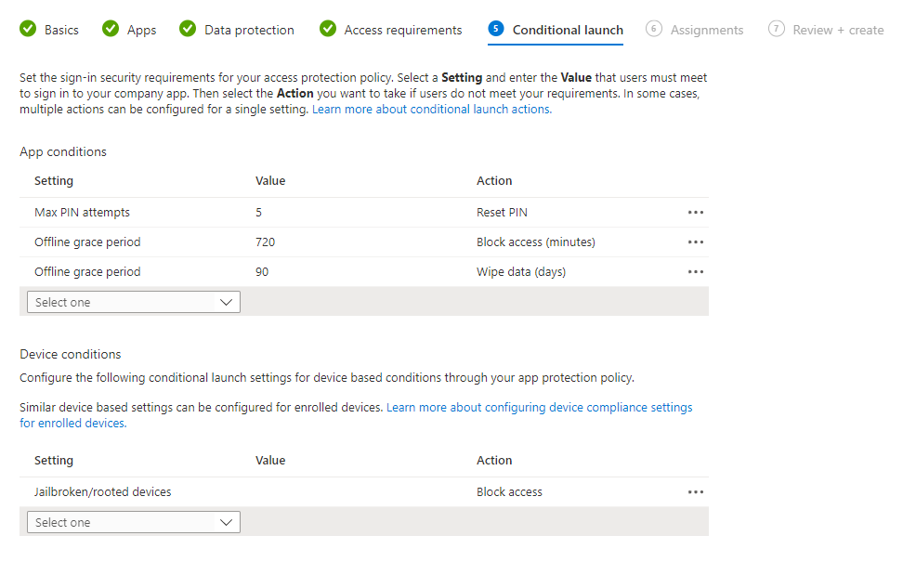Open the ellipsis menu for Max PIN attempts
Viewport: 916px width, 588px height.
695,213
